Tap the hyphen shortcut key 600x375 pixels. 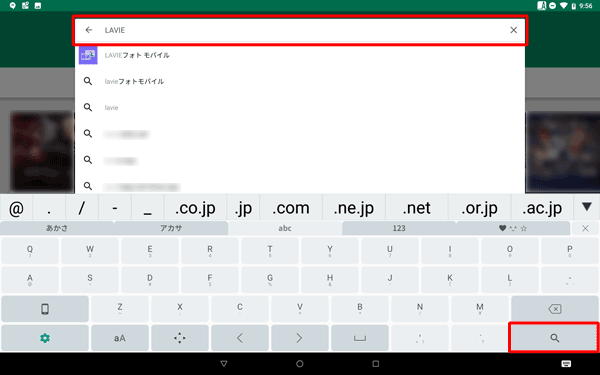coord(115,208)
